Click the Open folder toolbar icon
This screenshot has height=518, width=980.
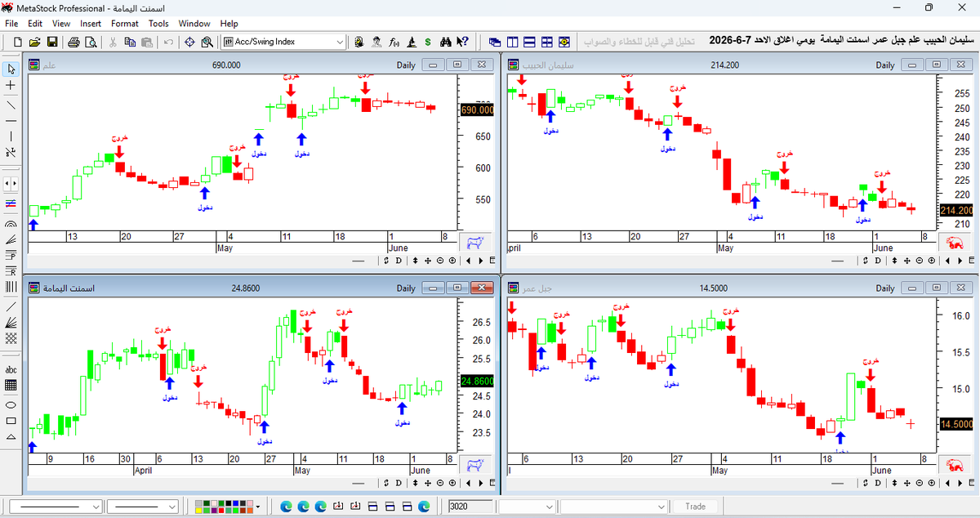[35, 42]
